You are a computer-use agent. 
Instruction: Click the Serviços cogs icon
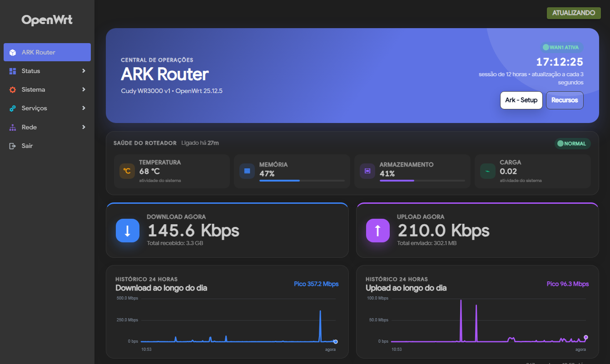[x=13, y=108]
